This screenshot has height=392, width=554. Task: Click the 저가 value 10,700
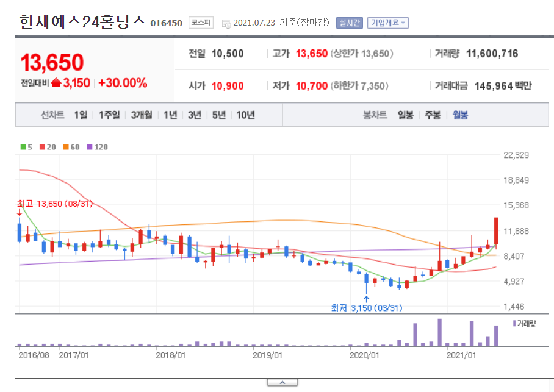click(312, 86)
